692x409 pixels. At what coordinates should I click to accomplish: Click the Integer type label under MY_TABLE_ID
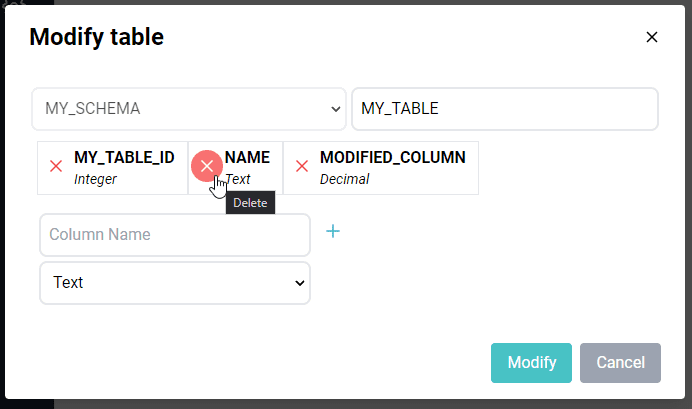pyautogui.click(x=95, y=179)
